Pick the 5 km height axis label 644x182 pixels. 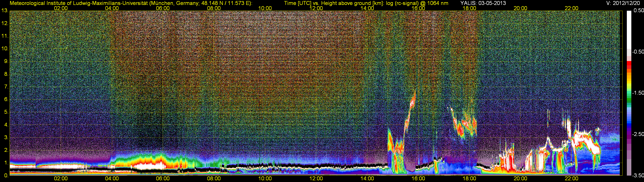[x=6, y=112]
